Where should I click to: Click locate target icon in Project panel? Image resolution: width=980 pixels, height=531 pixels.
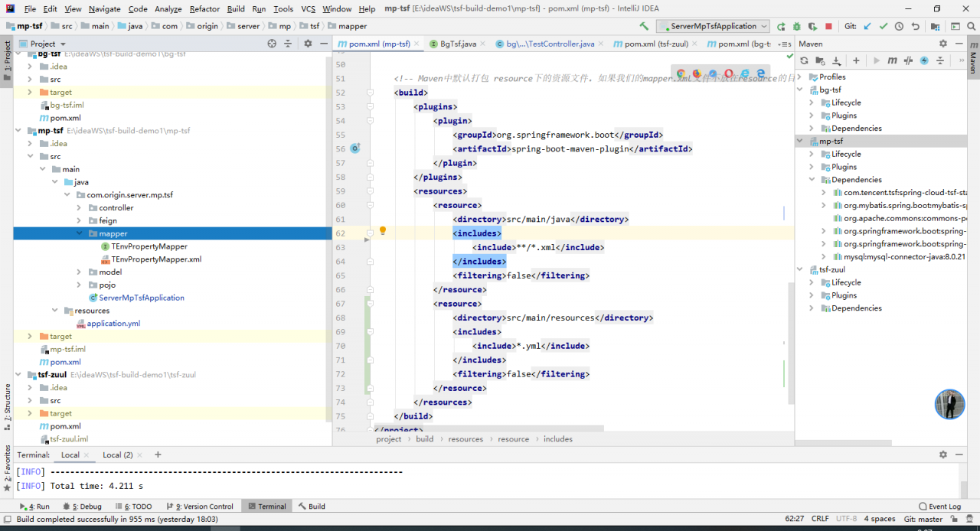[272, 44]
